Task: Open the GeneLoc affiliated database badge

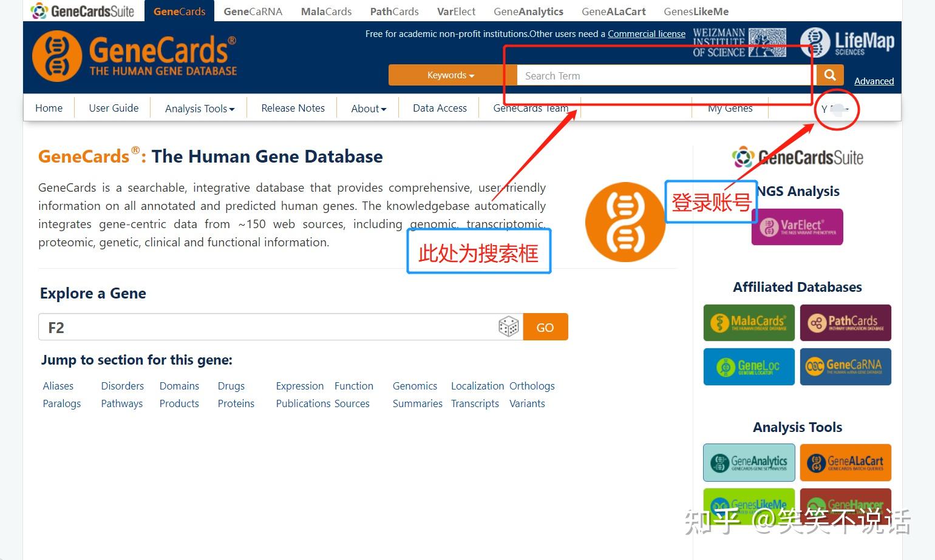Action: point(749,366)
